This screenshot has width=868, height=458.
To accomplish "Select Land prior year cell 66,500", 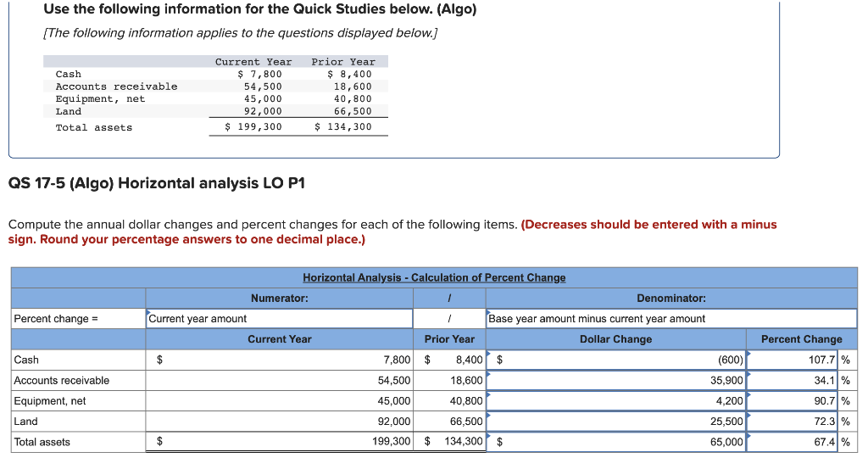I will 449,422.
